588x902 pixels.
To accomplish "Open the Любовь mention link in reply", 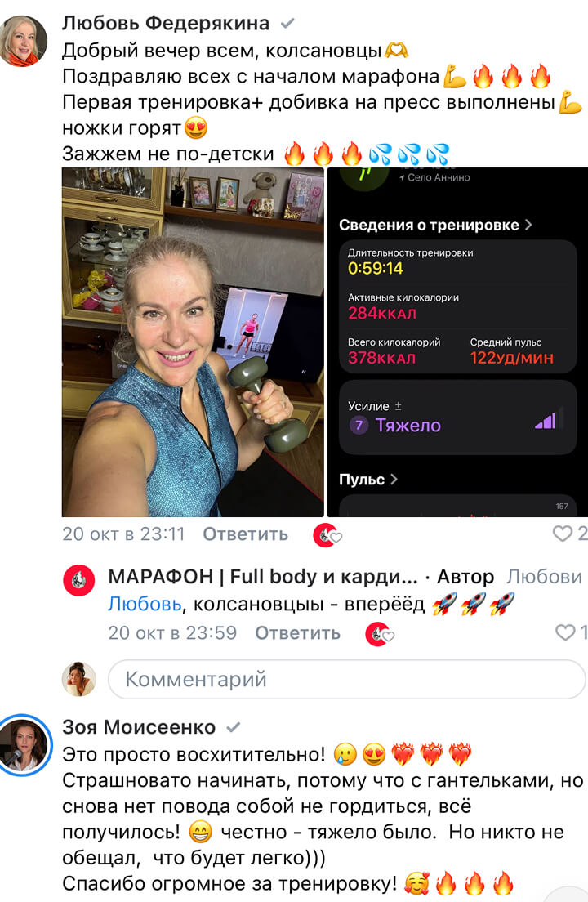I will pos(145,605).
